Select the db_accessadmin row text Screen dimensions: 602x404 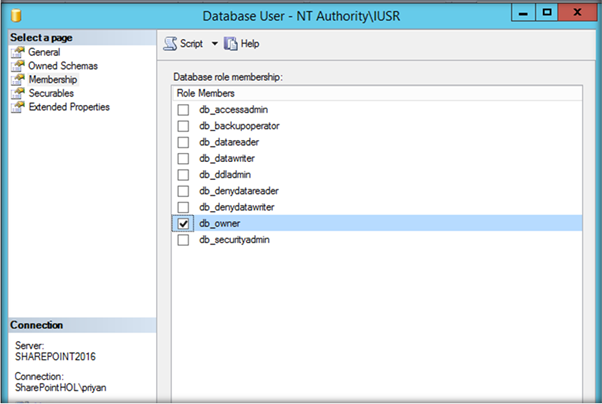pyautogui.click(x=233, y=110)
